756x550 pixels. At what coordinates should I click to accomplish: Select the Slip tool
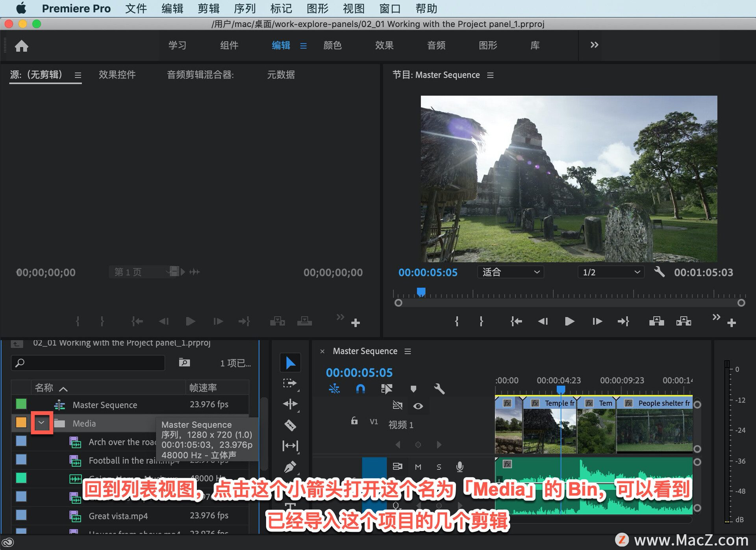click(x=290, y=446)
